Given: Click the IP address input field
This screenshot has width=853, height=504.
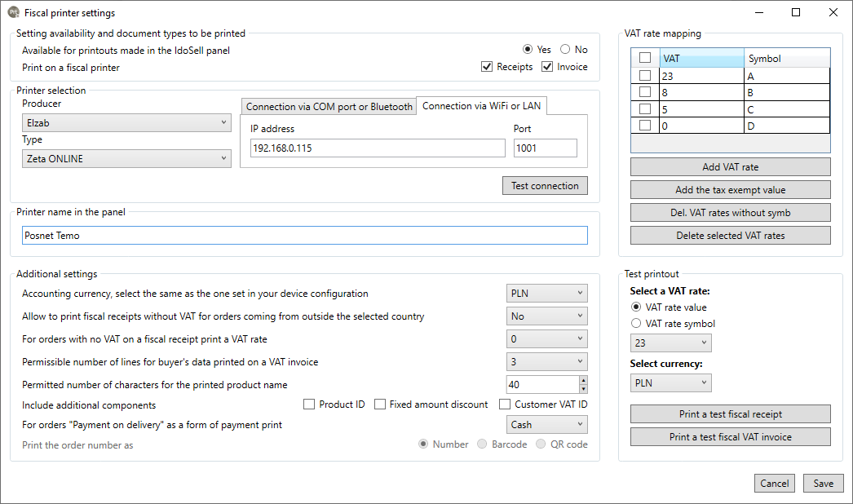Looking at the screenshot, I should [378, 148].
